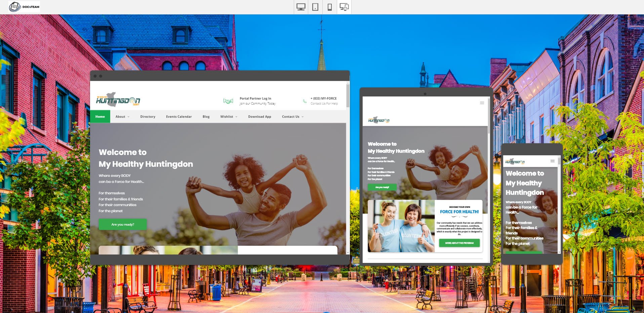Open the Blog page from the navigation
Image resolution: width=644 pixels, height=313 pixels.
pos(206,117)
